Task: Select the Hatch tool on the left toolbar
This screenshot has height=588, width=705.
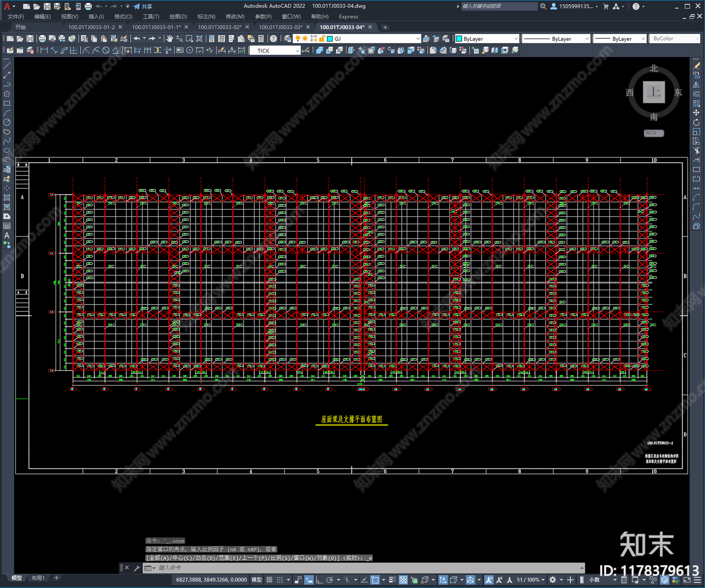Action: 7,198
